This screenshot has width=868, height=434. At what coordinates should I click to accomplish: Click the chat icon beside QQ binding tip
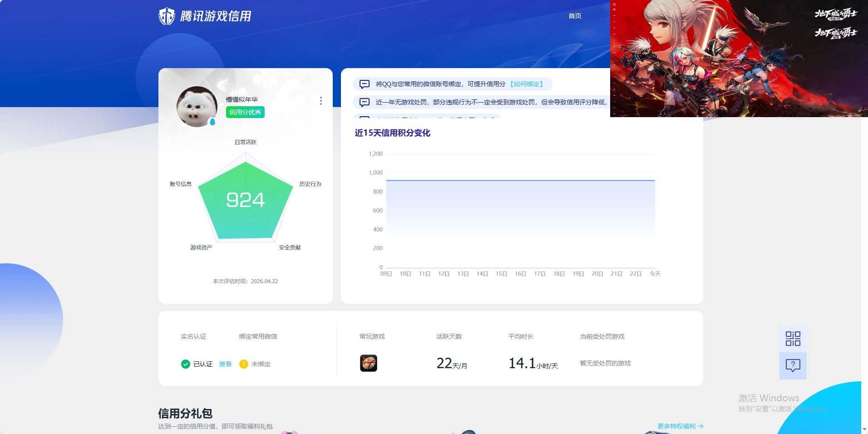365,84
